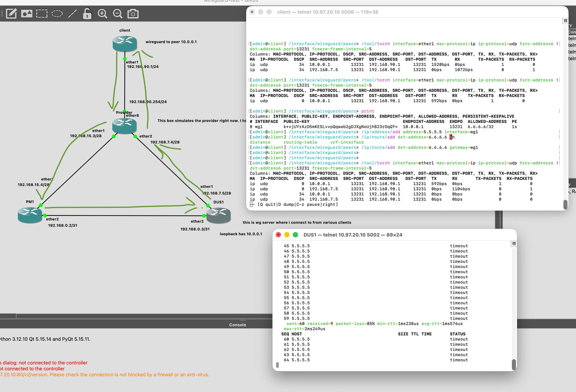Toggle the lock/unlock items padlock

[87, 13]
